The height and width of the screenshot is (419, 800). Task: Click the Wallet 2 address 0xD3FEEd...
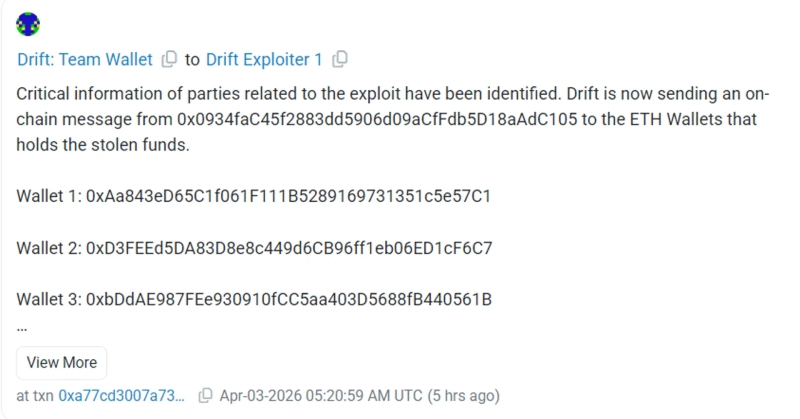pos(289,247)
